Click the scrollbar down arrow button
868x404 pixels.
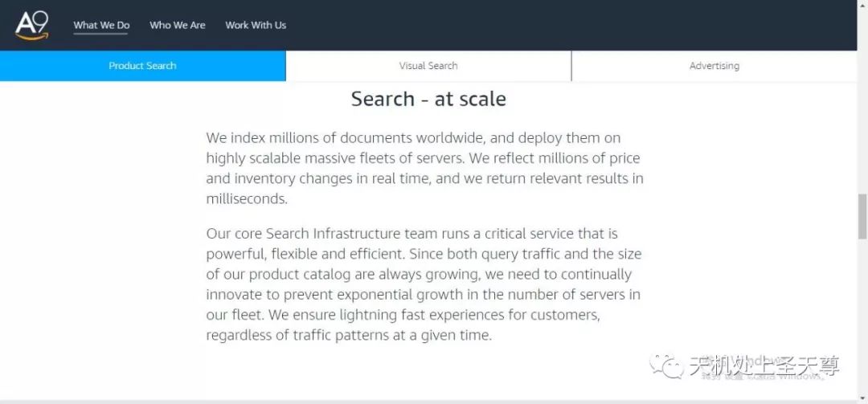pyautogui.click(x=862, y=397)
